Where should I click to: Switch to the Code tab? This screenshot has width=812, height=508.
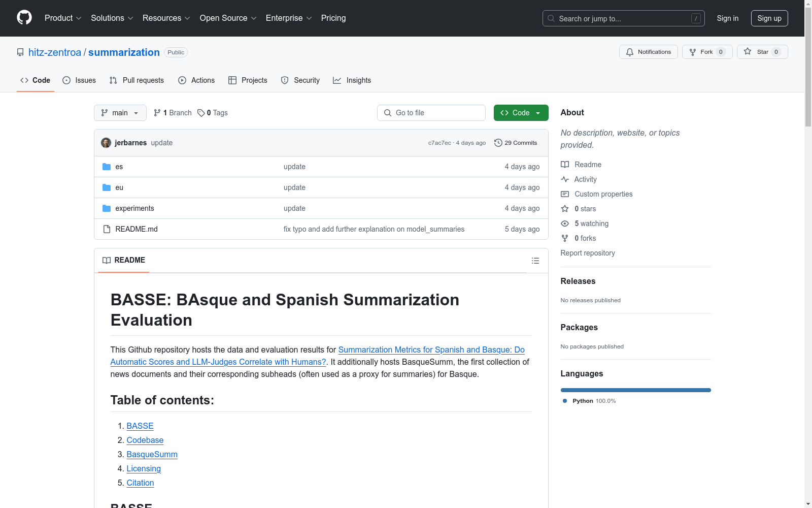[36, 80]
